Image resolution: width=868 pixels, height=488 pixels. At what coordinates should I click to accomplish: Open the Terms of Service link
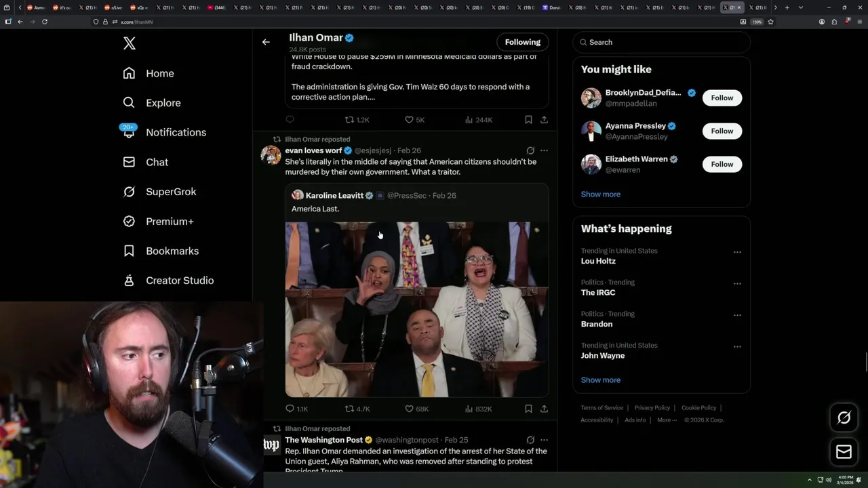tap(601, 407)
